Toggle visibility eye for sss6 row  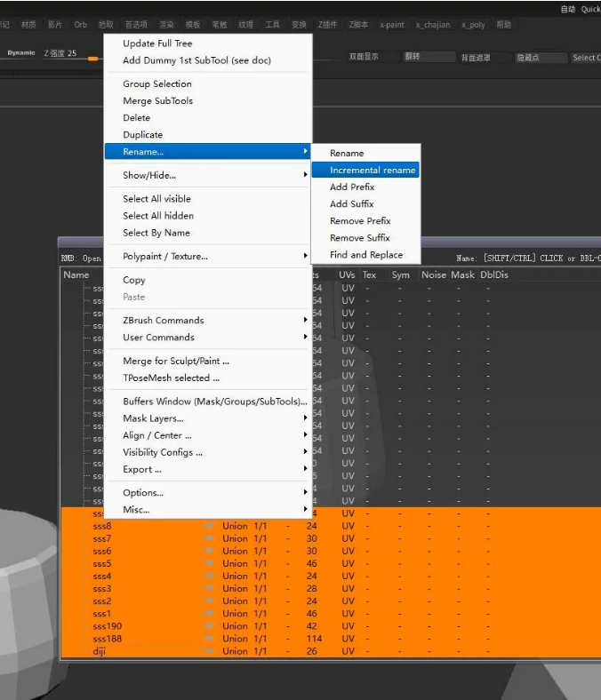click(208, 551)
